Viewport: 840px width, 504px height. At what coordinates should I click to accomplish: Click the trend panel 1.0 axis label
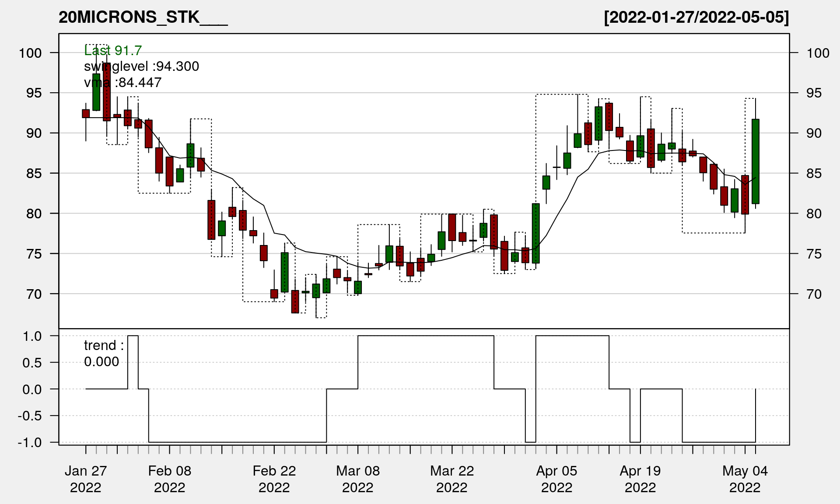[x=32, y=336]
